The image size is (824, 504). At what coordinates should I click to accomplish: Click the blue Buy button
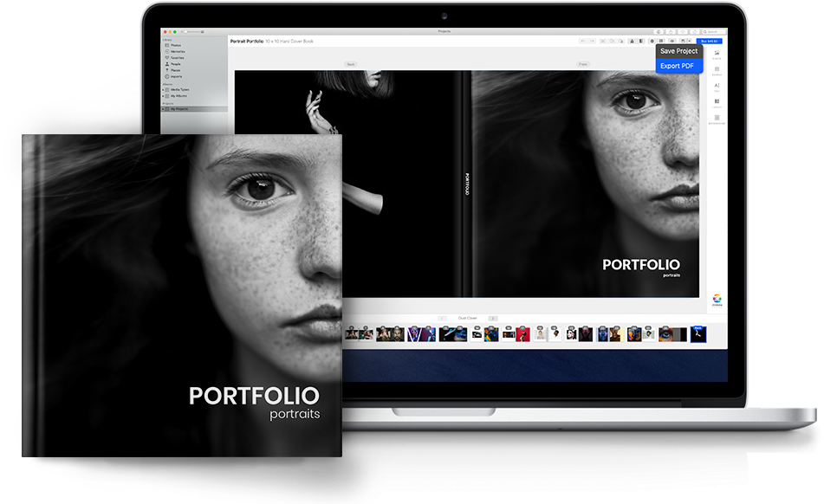point(711,41)
